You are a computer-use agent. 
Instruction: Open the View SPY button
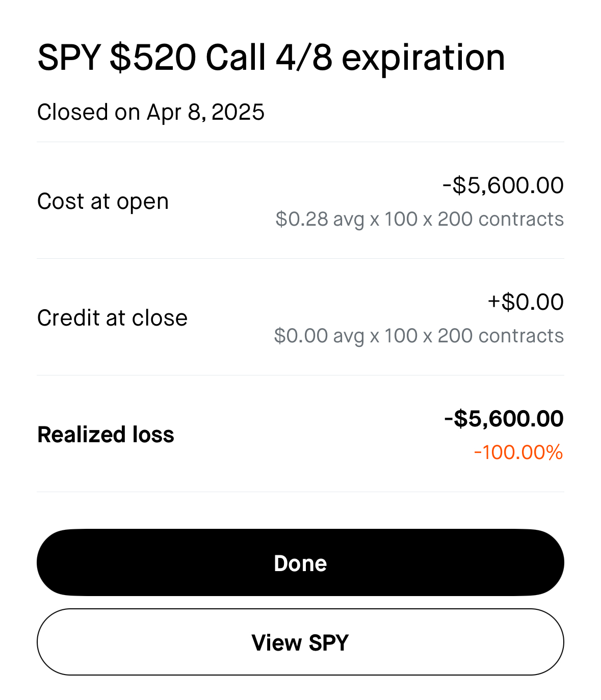pos(300,642)
